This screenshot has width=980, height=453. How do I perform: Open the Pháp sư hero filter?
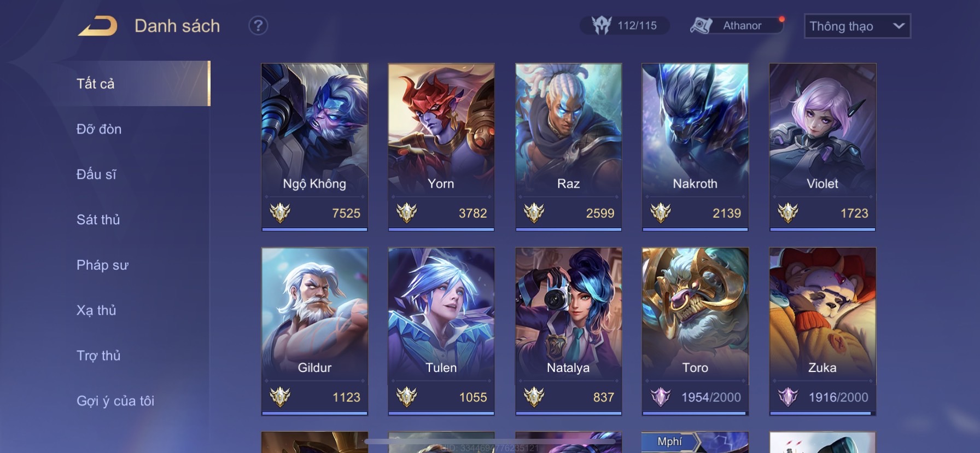[102, 265]
